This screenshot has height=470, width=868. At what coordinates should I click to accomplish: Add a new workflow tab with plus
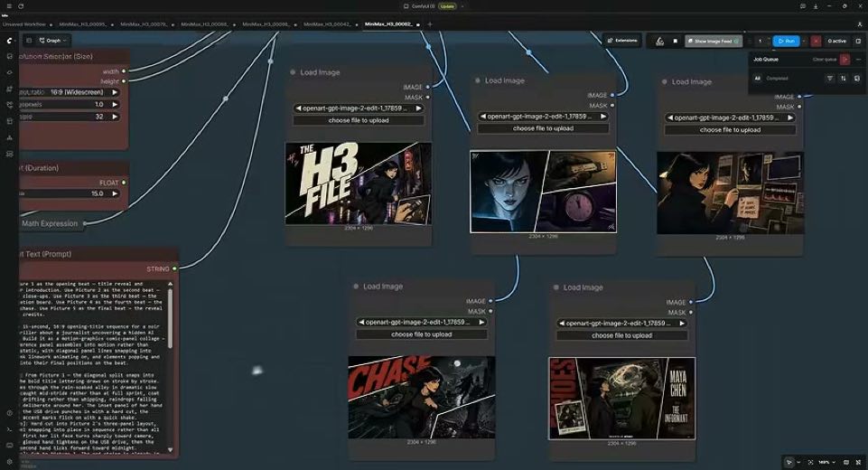(x=430, y=24)
